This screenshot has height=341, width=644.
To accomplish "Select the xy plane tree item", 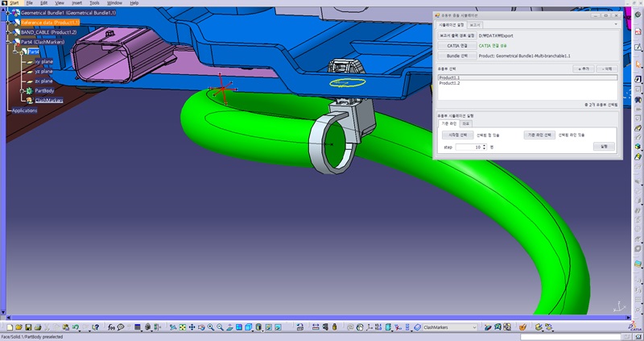I will click(x=43, y=61).
